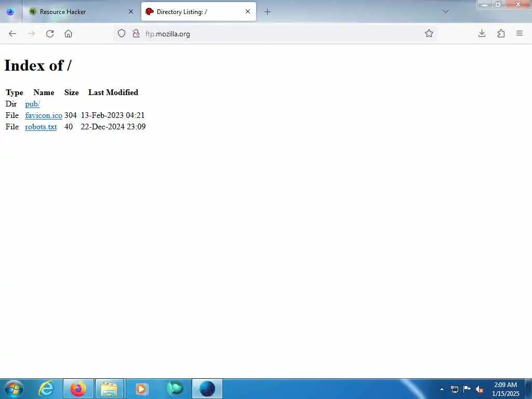
Task: Click the 'Size' column header
Action: click(x=72, y=92)
